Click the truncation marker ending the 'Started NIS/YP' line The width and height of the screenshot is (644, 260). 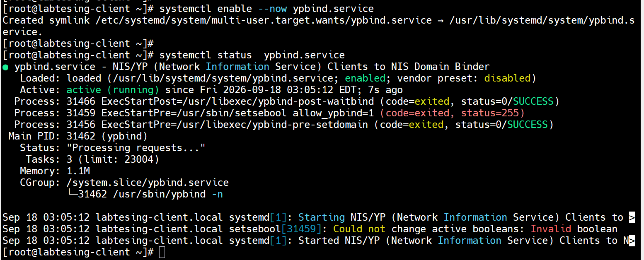pos(632,241)
